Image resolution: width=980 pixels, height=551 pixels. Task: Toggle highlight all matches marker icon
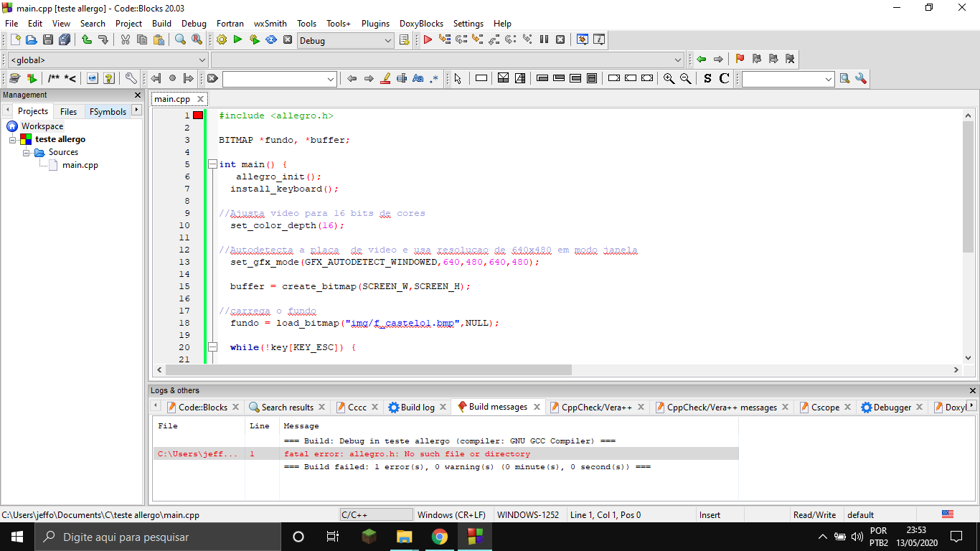385,79
